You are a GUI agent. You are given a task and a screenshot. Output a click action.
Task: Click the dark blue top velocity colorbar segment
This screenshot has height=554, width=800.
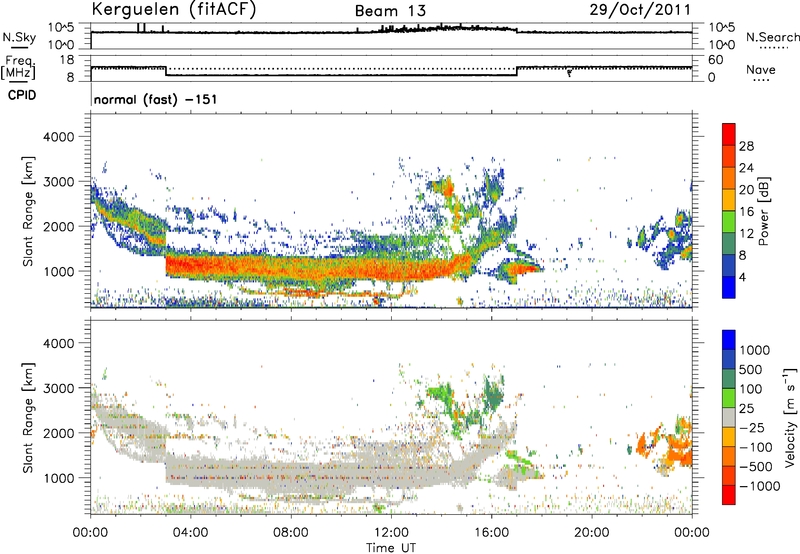[729, 340]
